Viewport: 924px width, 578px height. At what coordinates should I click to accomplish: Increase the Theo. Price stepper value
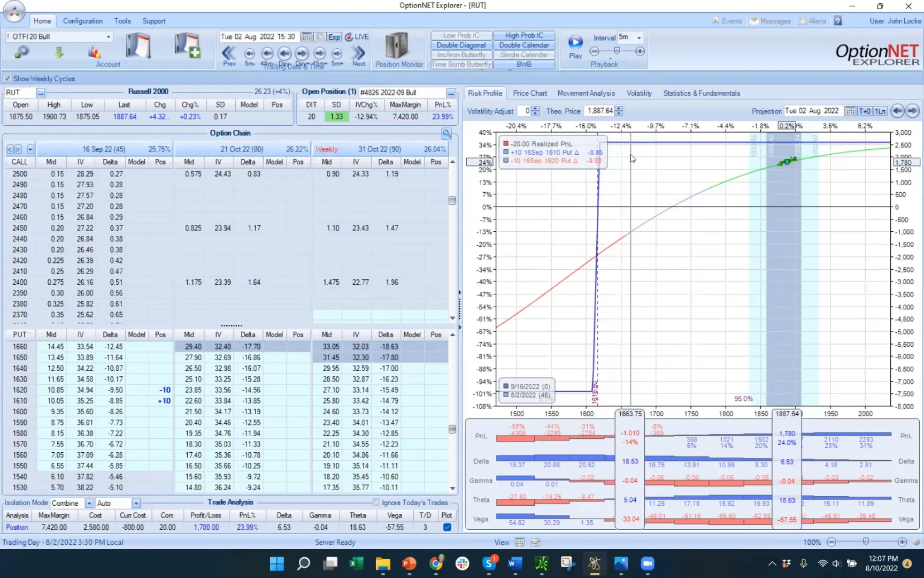pyautogui.click(x=619, y=109)
